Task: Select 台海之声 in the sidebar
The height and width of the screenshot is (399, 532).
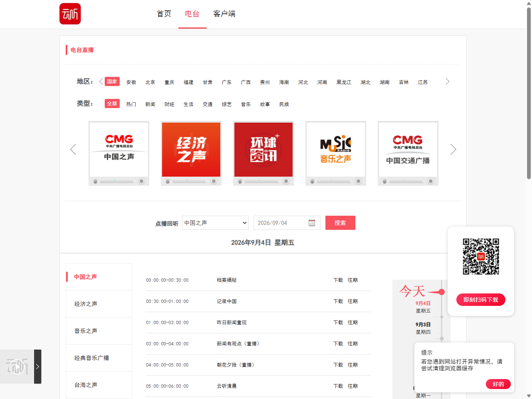Action: (99, 385)
